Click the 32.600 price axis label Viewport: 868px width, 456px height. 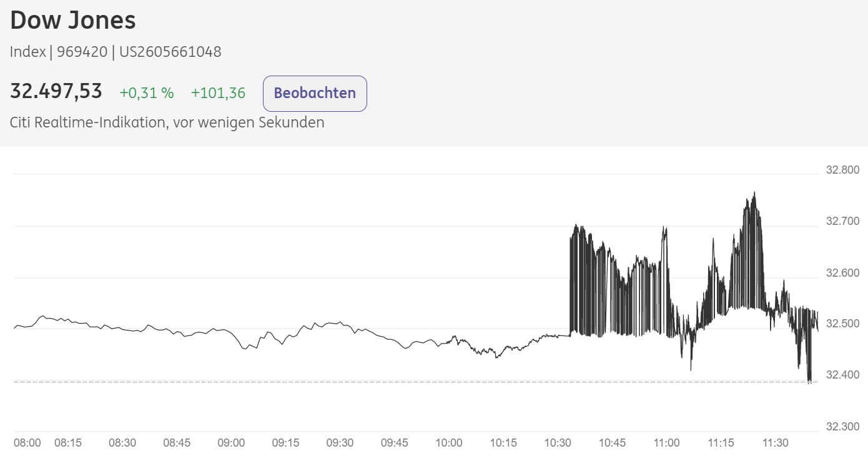843,272
